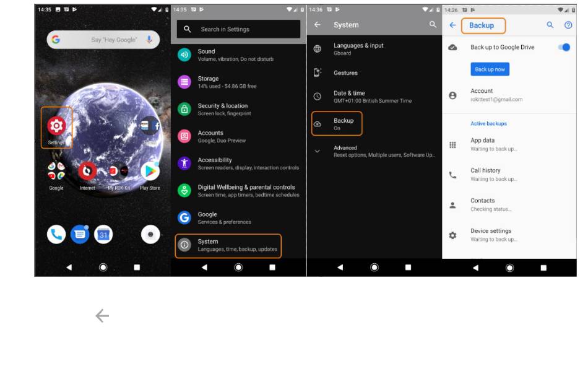Open Languages & input
This screenshot has width=588, height=384.
click(374, 49)
